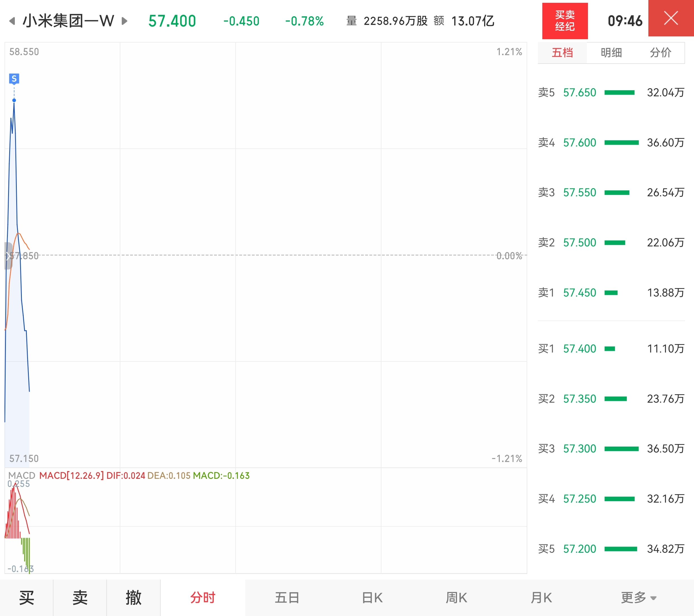Viewport: 694px width, 616px height.
Task: Click the MACD indicator label
Action: (x=22, y=475)
